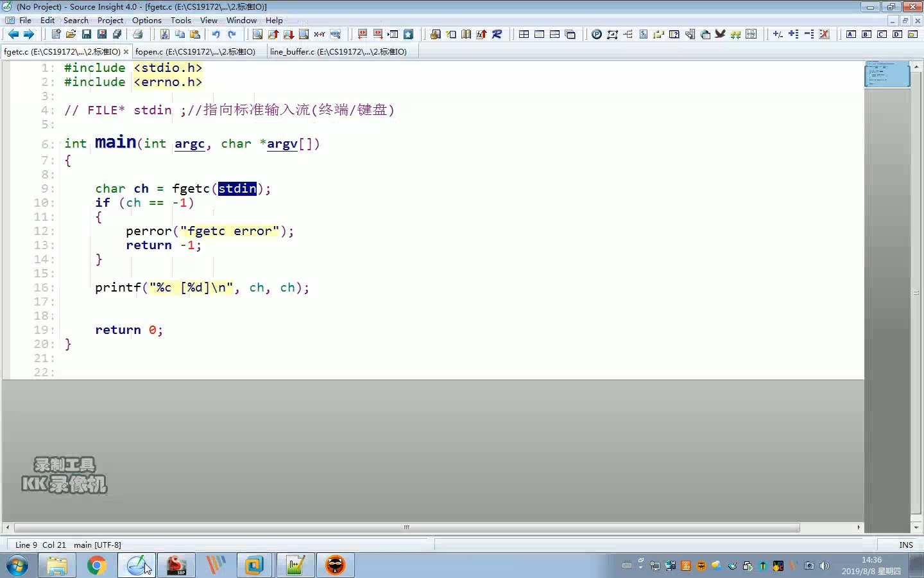Click the volume speaker tray icon

tap(825, 566)
